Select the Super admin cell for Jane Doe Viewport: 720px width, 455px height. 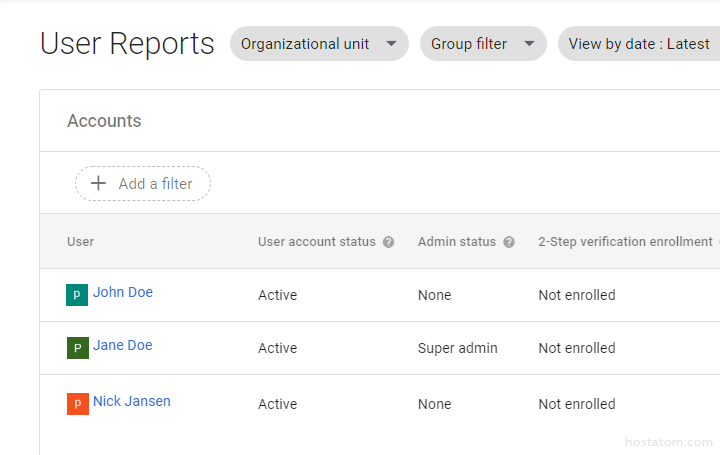coord(457,349)
